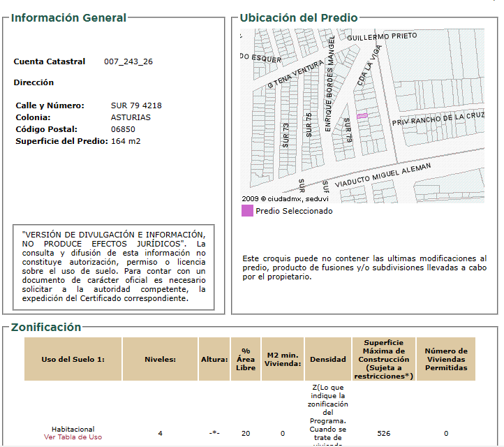This screenshot has width=504, height=447.
Task: Click the Área Libre value 20
Action: click(x=246, y=434)
